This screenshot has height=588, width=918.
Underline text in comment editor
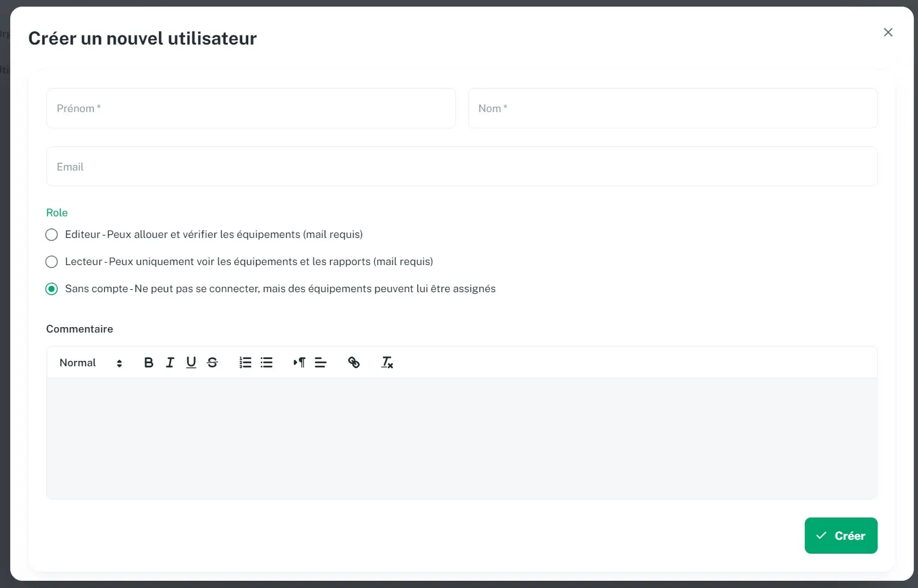coord(191,363)
